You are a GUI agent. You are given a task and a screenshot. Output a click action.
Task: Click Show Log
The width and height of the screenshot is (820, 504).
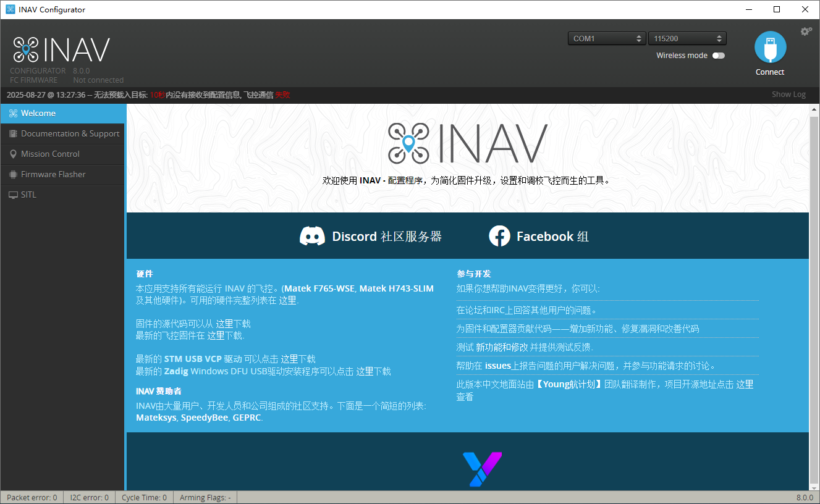[788, 94]
